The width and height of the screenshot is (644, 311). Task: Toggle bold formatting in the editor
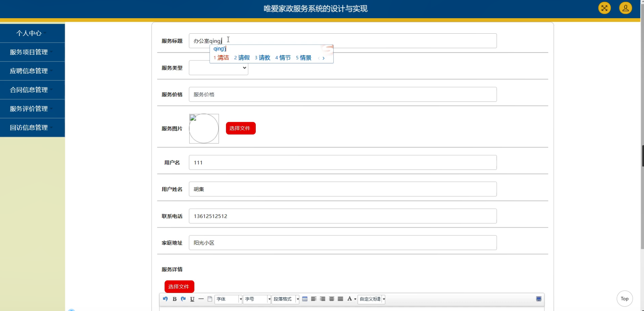point(175,299)
